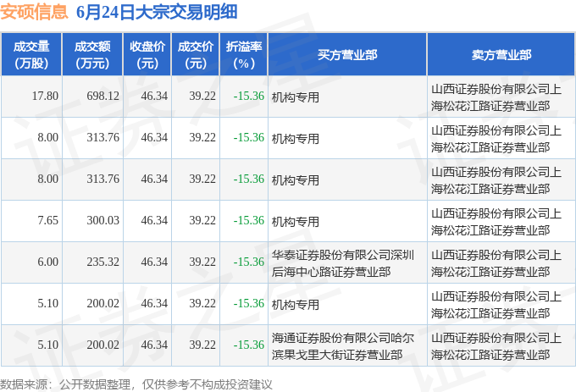Select the 收盘价(元) column header

point(147,55)
